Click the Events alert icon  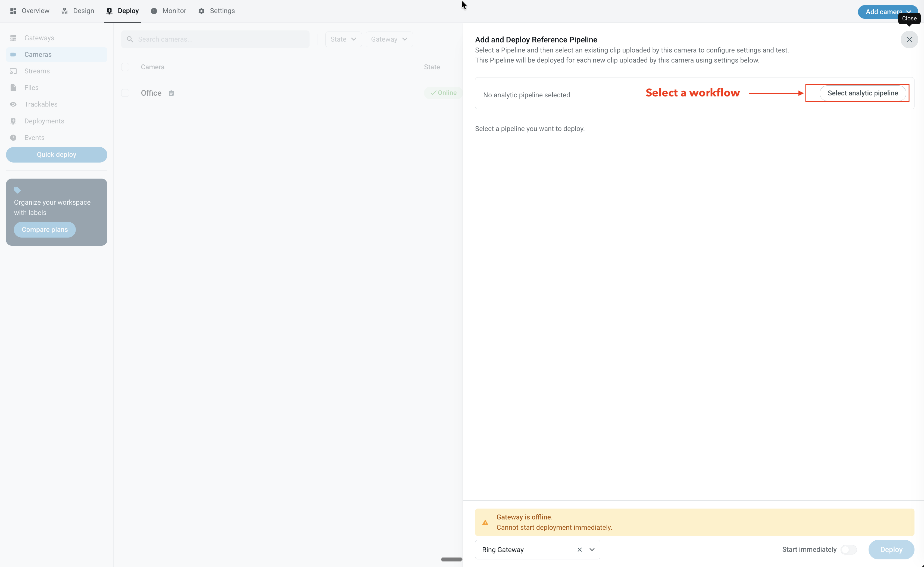pos(13,138)
